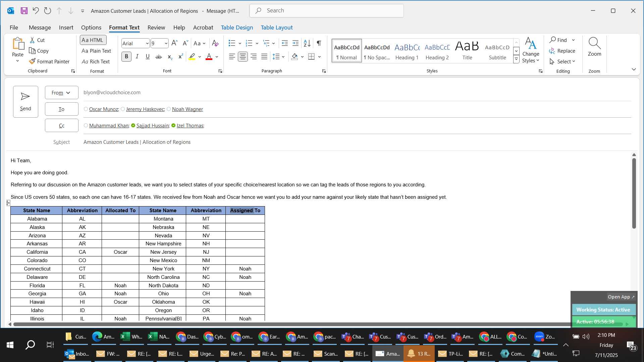
Task: Click the To recipients button
Action: click(x=61, y=109)
